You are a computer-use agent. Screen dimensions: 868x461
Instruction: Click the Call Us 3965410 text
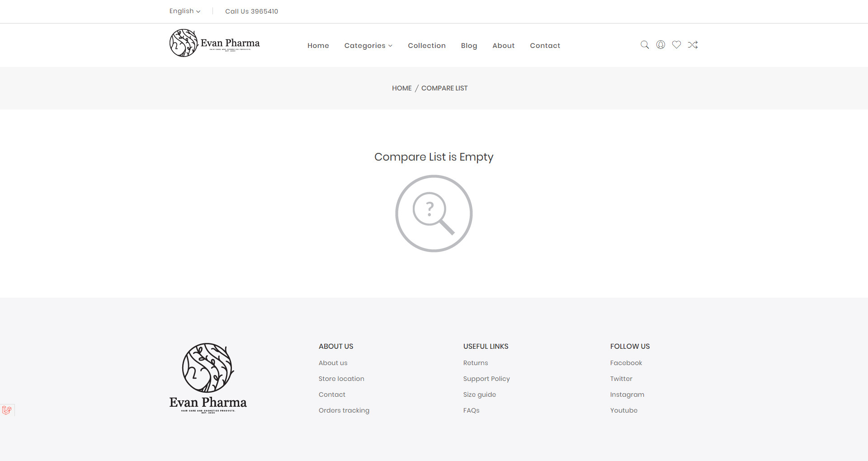click(251, 11)
